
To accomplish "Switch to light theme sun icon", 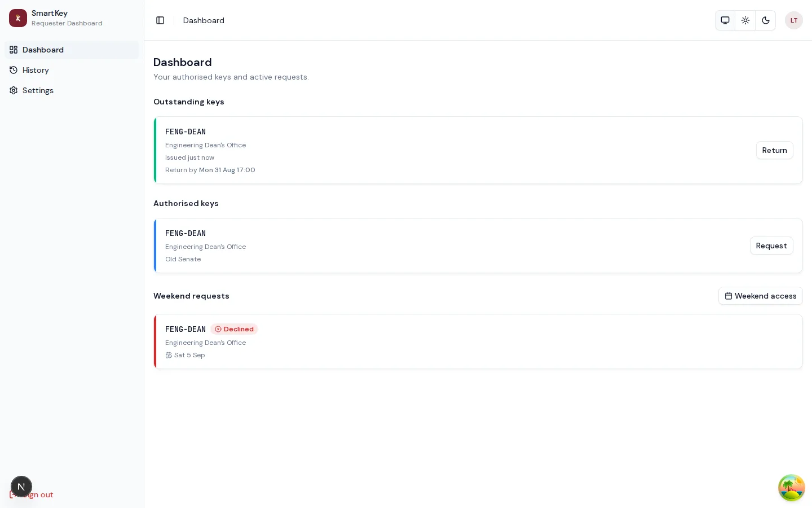I will (x=745, y=20).
